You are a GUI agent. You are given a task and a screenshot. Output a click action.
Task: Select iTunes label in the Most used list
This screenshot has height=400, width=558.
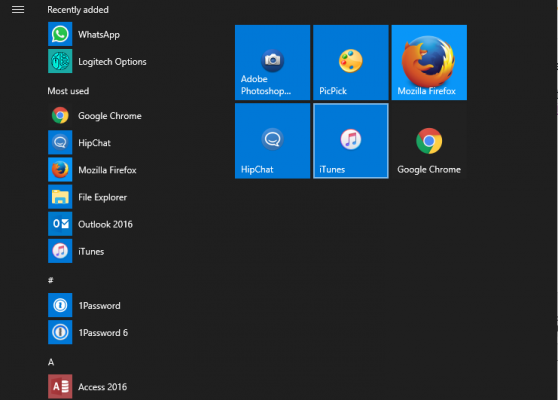(91, 251)
